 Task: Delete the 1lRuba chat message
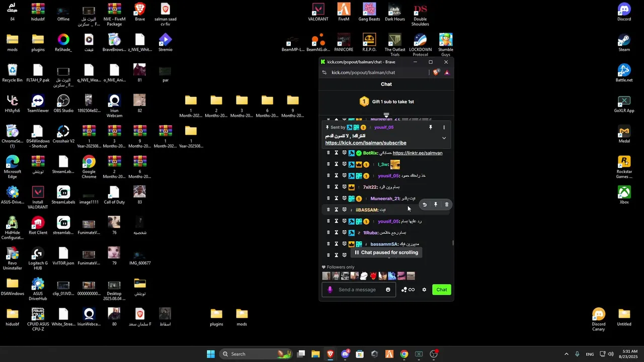(329, 233)
